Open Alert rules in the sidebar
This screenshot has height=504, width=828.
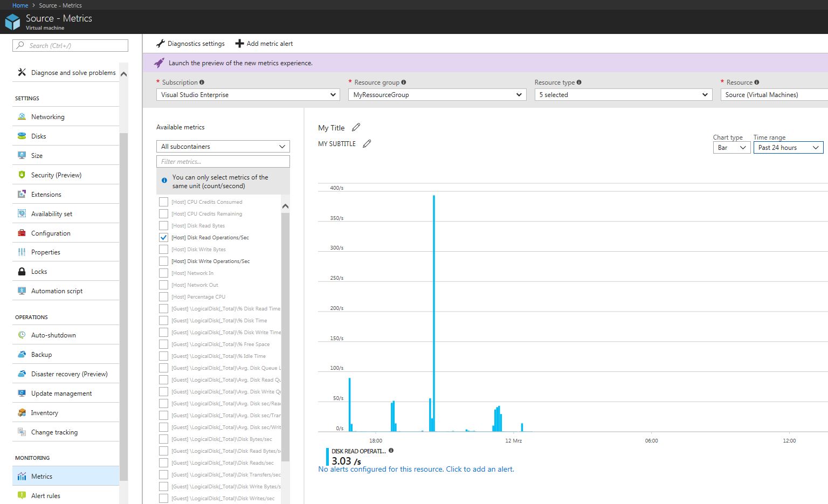pyautogui.click(x=46, y=495)
